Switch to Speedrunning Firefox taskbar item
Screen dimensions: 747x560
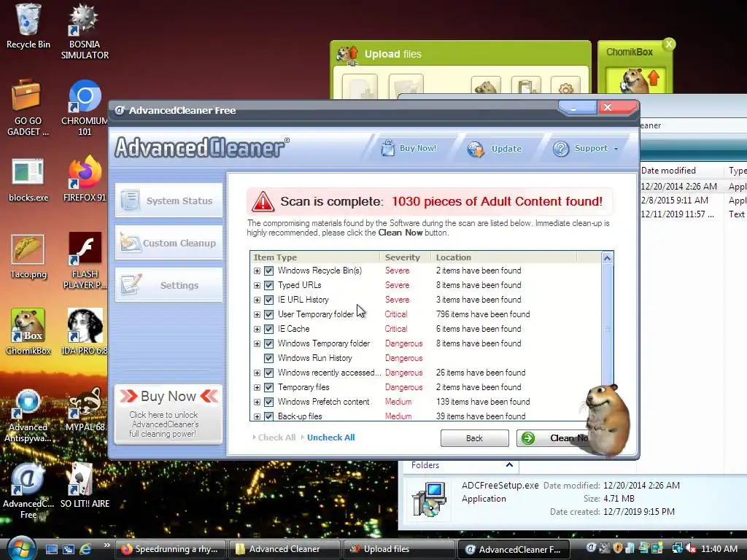(171, 549)
